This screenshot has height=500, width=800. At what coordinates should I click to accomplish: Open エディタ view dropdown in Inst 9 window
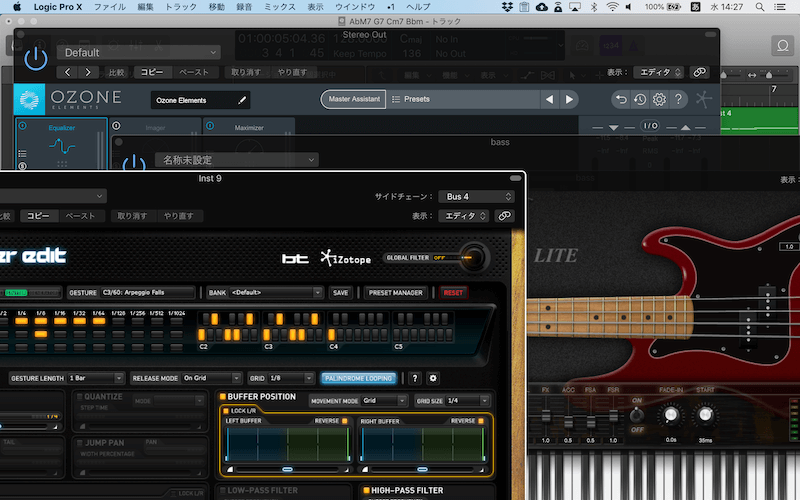pyautogui.click(x=464, y=216)
